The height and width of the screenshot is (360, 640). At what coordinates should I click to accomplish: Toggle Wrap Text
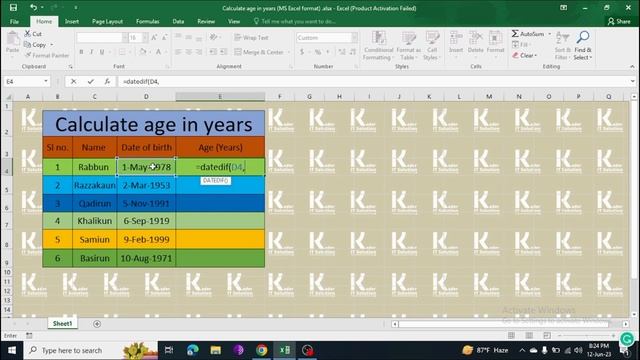click(x=251, y=38)
